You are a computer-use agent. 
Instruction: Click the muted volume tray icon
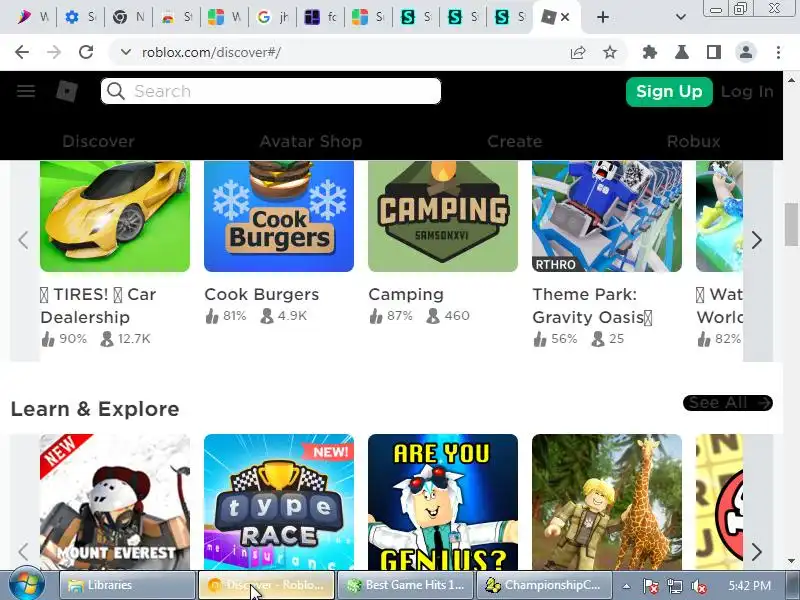(698, 586)
